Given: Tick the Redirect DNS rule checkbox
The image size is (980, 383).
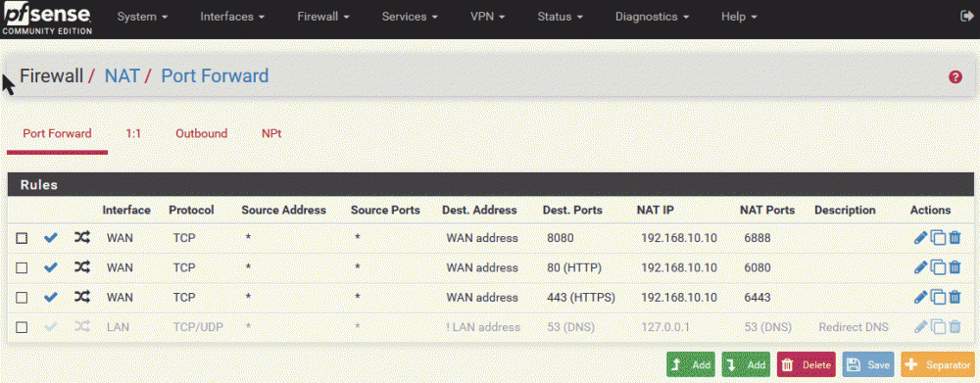Looking at the screenshot, I should [x=22, y=327].
